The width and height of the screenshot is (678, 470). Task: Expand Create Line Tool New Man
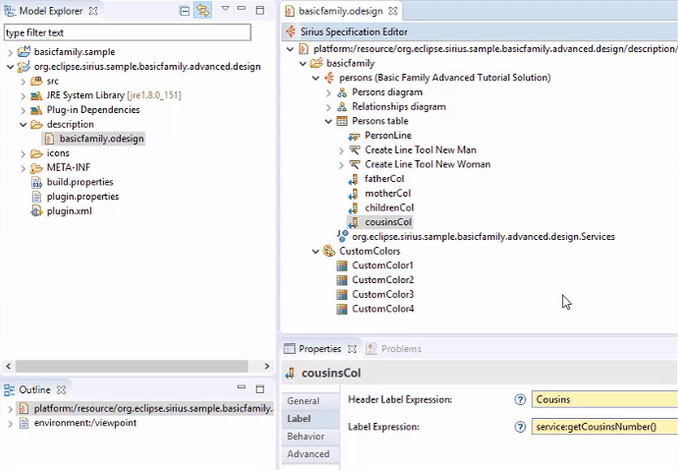pos(342,150)
